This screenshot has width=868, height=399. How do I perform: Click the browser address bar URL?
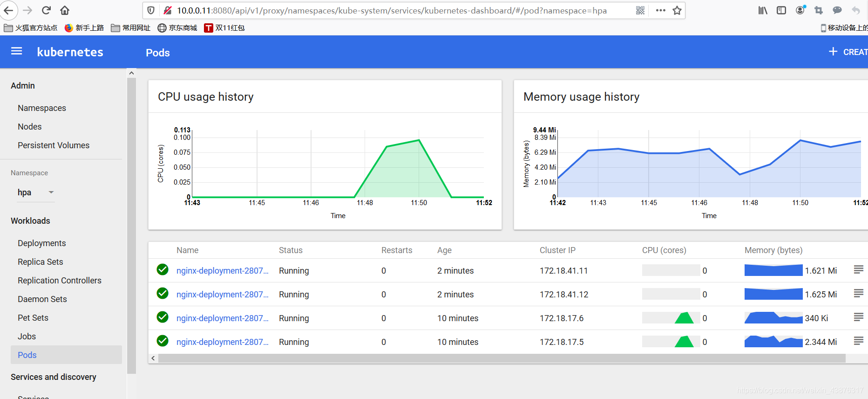pos(392,10)
